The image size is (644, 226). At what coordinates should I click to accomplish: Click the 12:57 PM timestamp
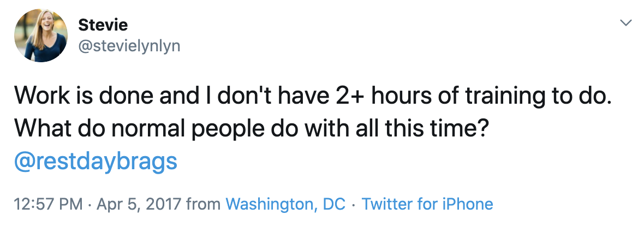pos(47,204)
